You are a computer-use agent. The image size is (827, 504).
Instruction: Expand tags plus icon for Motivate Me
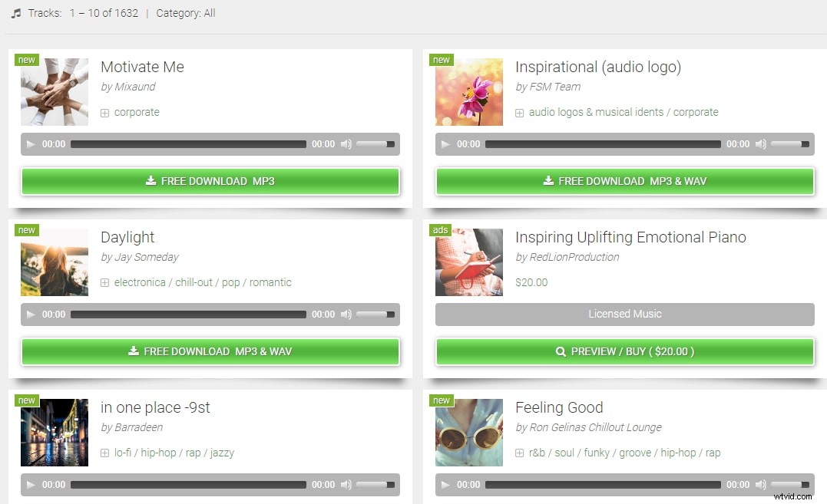click(x=104, y=113)
